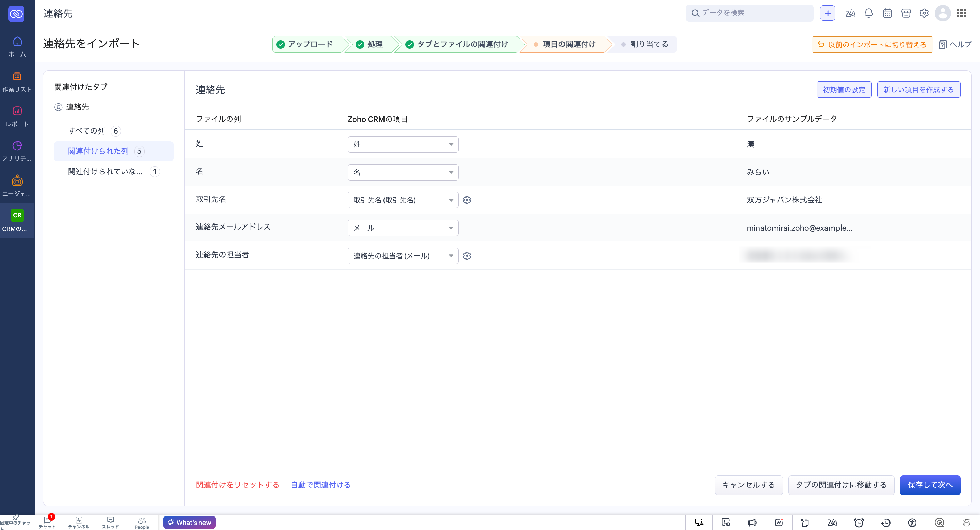This screenshot has width=980, height=530.
Task: Click the gear icon beside 連絡先の担当者 mapping
Action: pyautogui.click(x=467, y=256)
